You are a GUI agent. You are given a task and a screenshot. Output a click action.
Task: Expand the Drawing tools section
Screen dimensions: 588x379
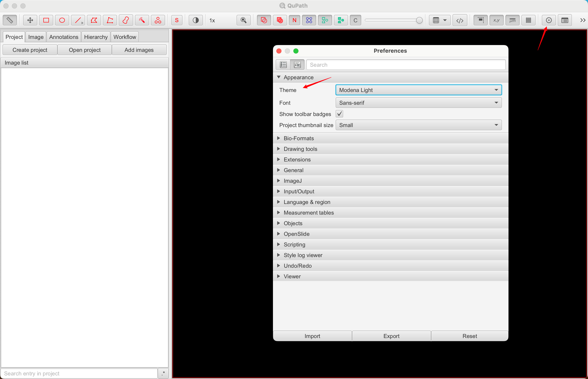(300, 149)
